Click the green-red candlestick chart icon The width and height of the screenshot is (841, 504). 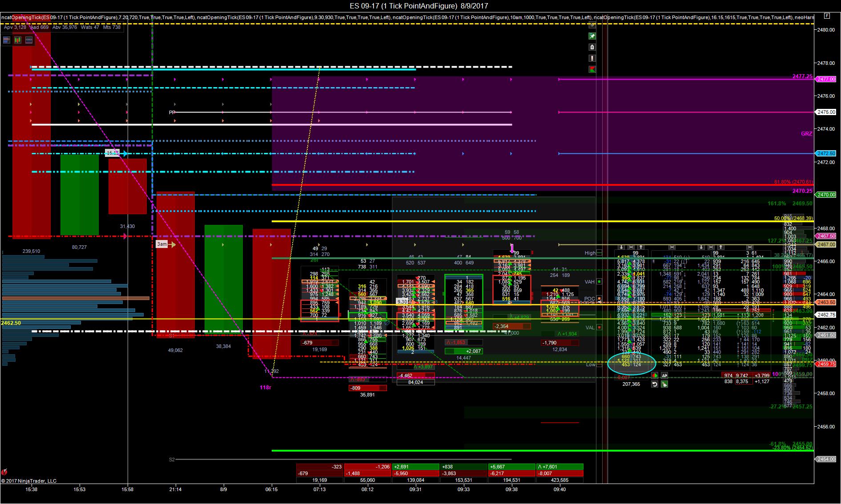(18, 40)
